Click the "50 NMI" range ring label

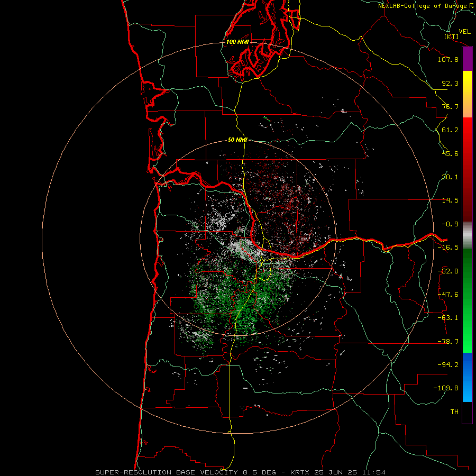(237, 140)
